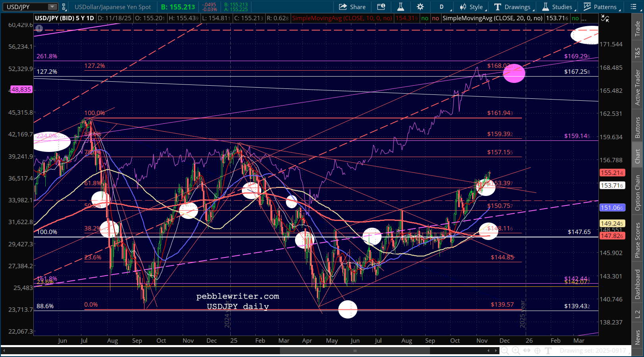The height and width of the screenshot is (357, 644).
Task: Open chart settings gear icon
Action: coord(420,7)
